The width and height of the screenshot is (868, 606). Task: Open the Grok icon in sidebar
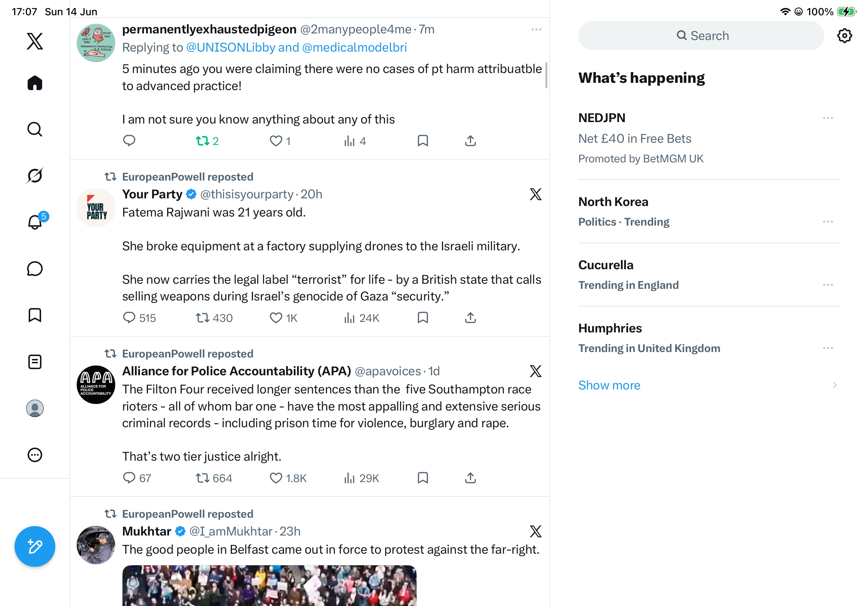click(35, 175)
